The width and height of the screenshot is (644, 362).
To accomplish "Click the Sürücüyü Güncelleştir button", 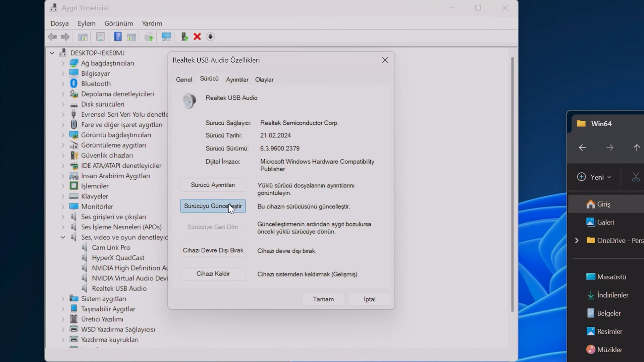I will [x=213, y=206].
